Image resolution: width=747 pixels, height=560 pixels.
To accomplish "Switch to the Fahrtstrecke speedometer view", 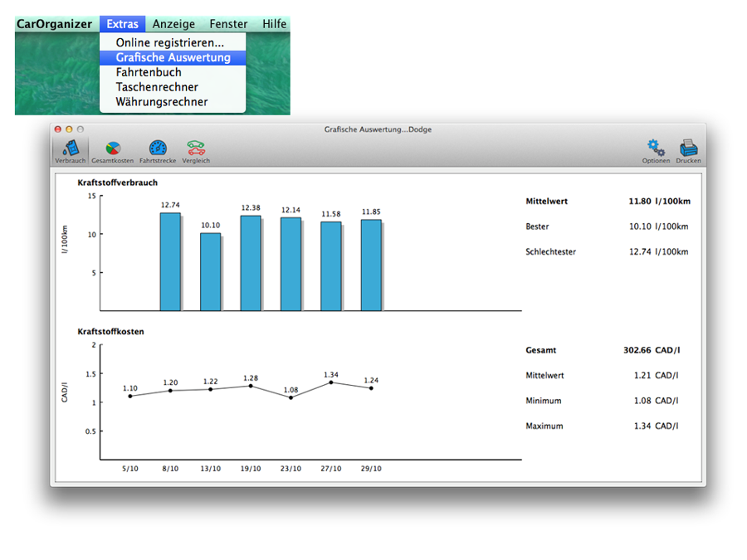I will (158, 150).
